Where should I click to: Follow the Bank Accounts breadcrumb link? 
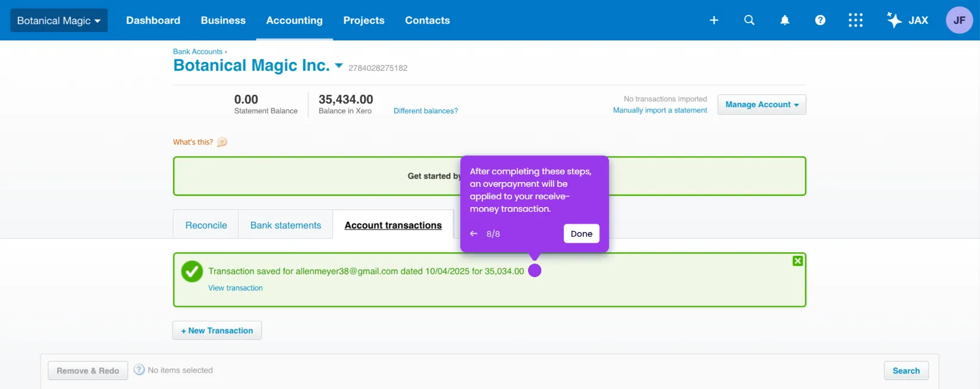coord(197,52)
